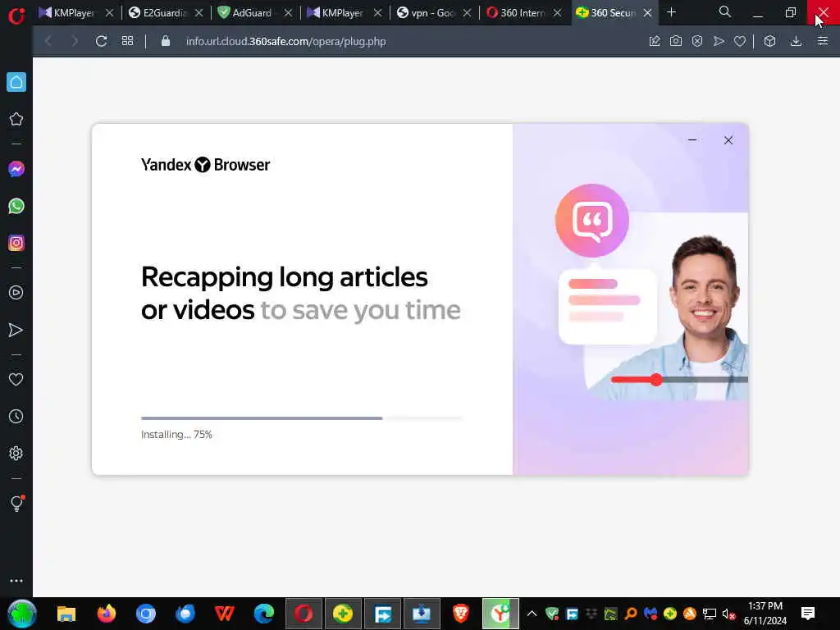Viewport: 840px width, 630px height.
Task: Click the address bar padlock icon
Action: (x=166, y=41)
